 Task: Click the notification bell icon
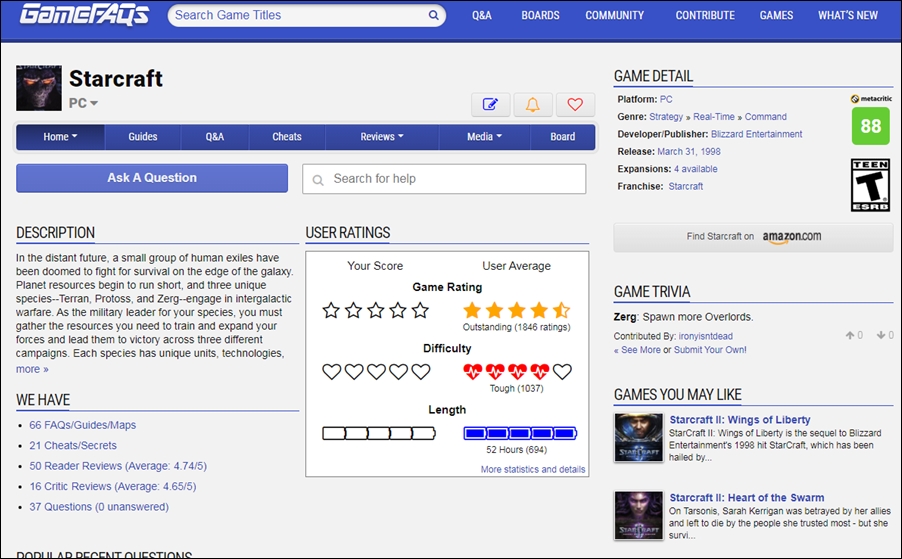point(533,105)
